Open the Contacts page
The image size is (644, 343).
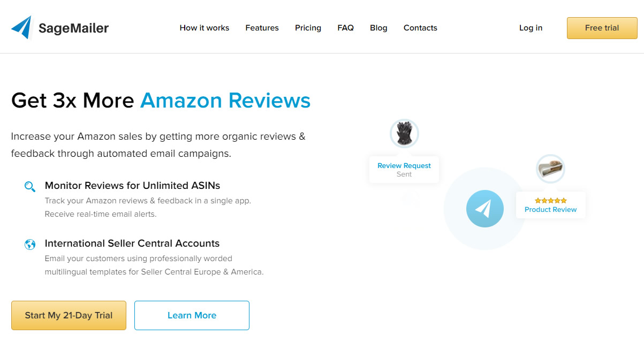click(420, 28)
